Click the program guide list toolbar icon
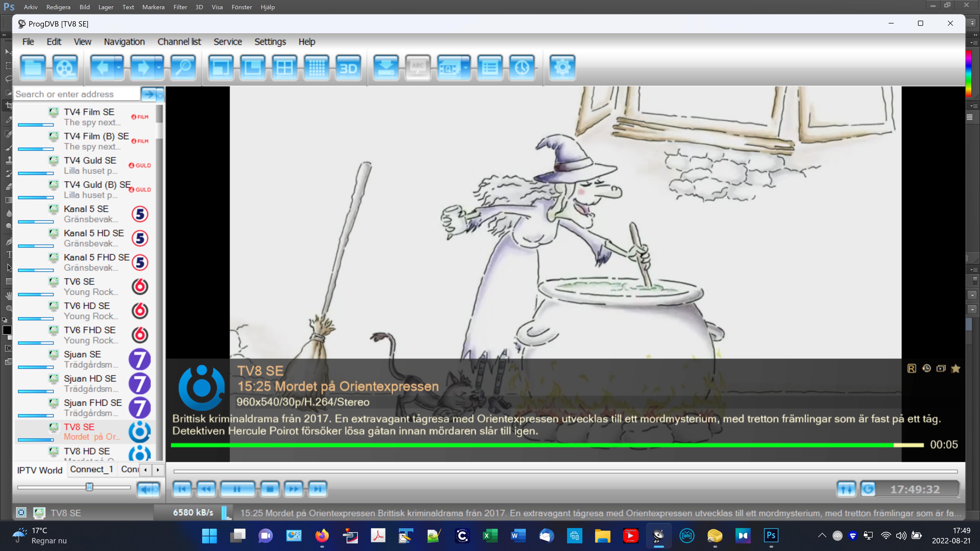 pos(490,68)
